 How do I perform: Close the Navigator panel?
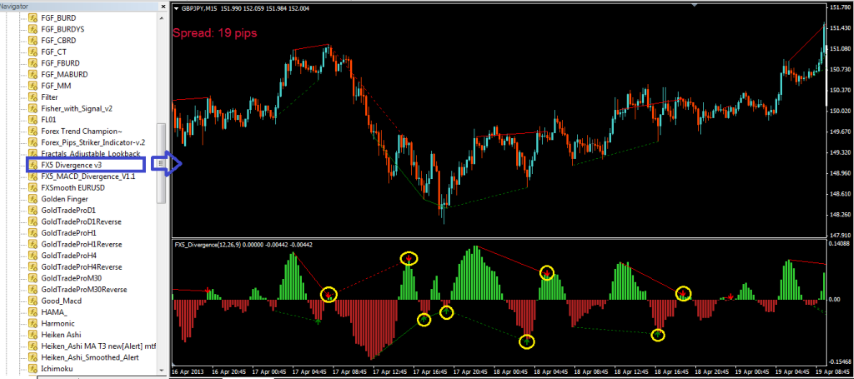(x=164, y=6)
